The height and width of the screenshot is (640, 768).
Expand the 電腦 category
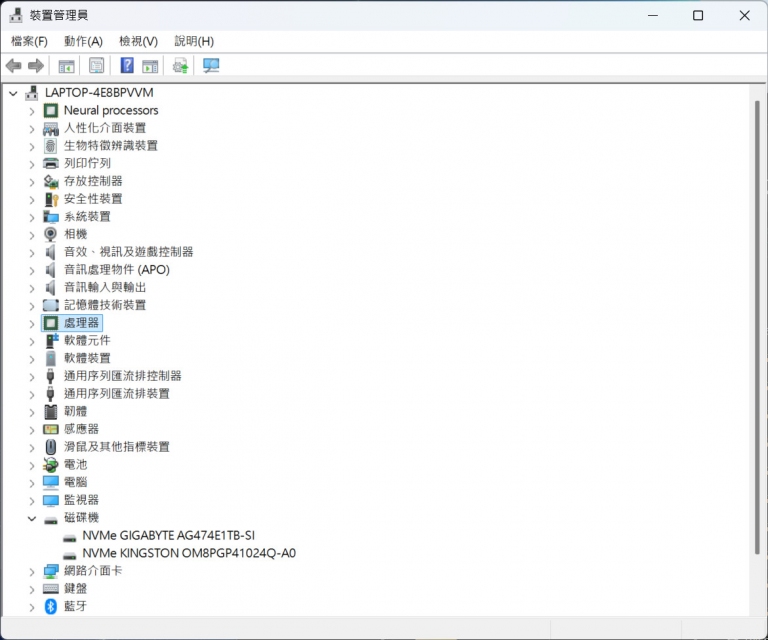[x=32, y=483]
